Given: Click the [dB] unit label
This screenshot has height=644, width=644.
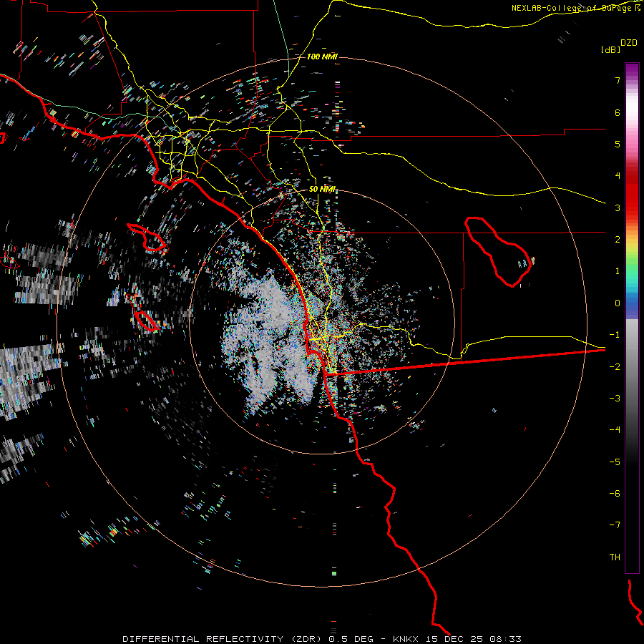Looking at the screenshot, I should coord(610,49).
